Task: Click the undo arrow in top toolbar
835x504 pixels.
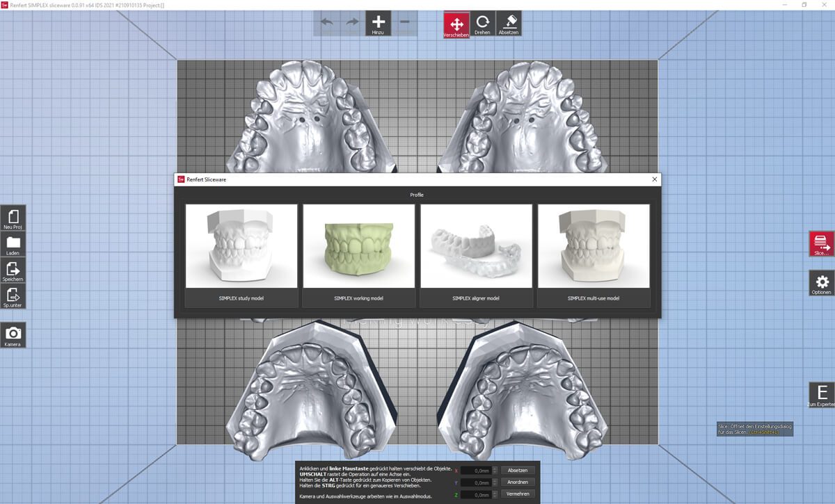Action: pos(327,23)
